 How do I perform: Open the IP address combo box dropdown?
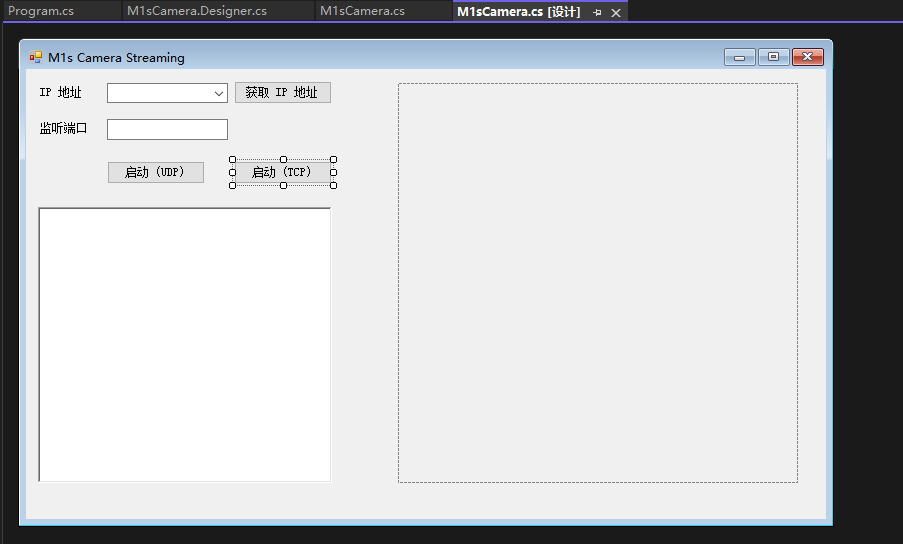(x=219, y=93)
